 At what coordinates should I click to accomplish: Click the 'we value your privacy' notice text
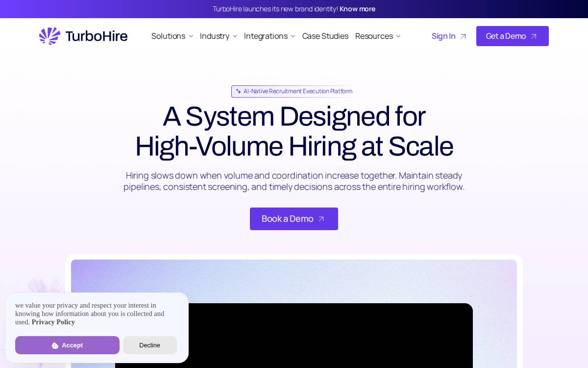coord(90,314)
